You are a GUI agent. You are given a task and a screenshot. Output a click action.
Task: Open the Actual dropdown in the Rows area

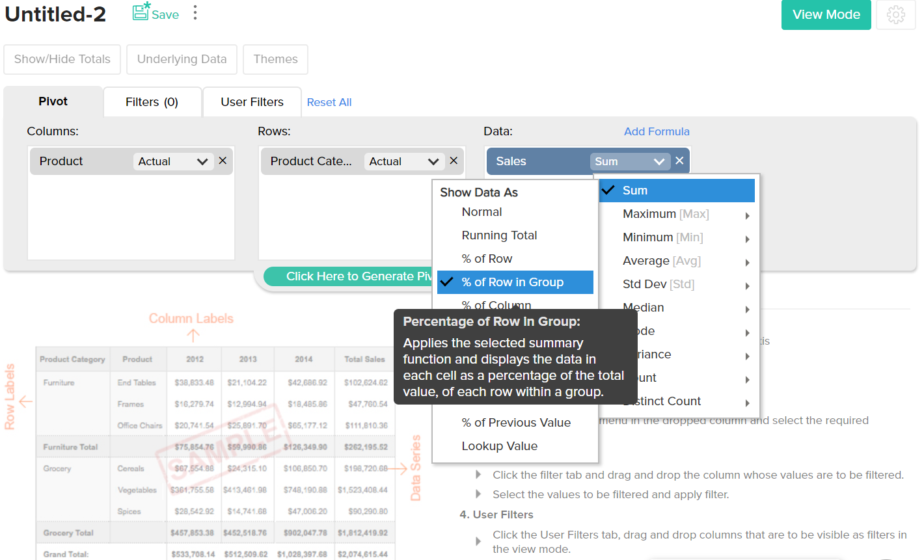pos(404,161)
